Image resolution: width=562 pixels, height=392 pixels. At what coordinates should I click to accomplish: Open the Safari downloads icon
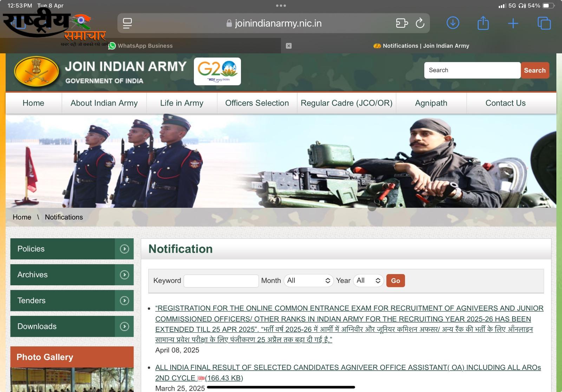[453, 23]
